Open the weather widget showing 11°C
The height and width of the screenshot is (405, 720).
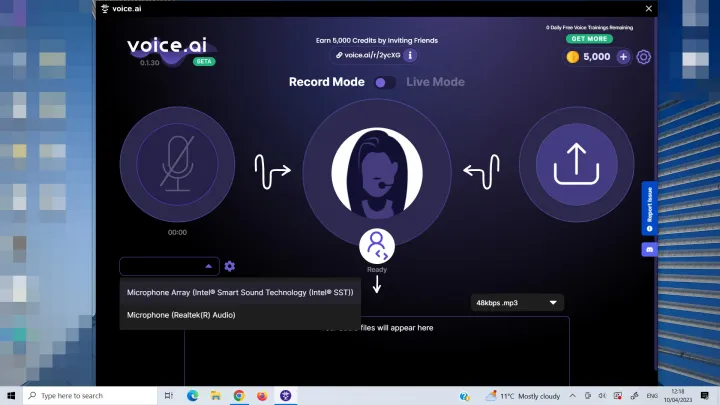coord(523,396)
